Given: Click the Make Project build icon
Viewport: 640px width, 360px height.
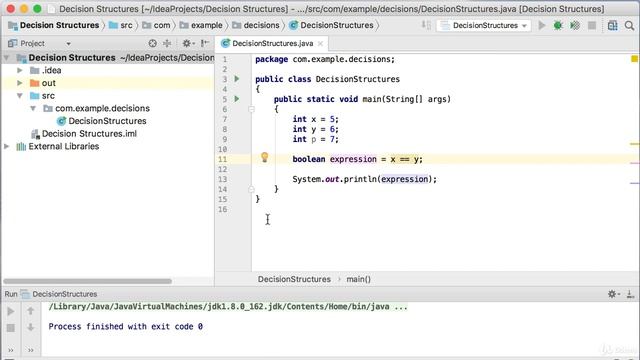Looking at the screenshot, I should point(426,25).
